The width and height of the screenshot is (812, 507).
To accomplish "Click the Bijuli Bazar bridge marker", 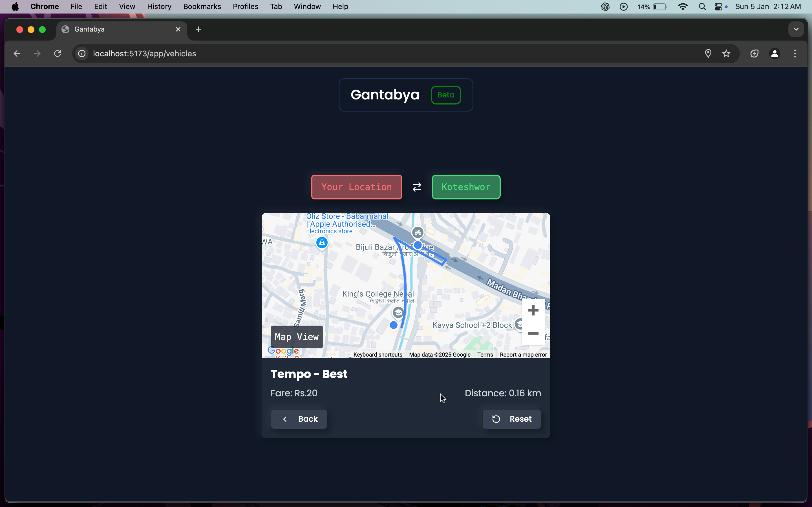I will [417, 232].
